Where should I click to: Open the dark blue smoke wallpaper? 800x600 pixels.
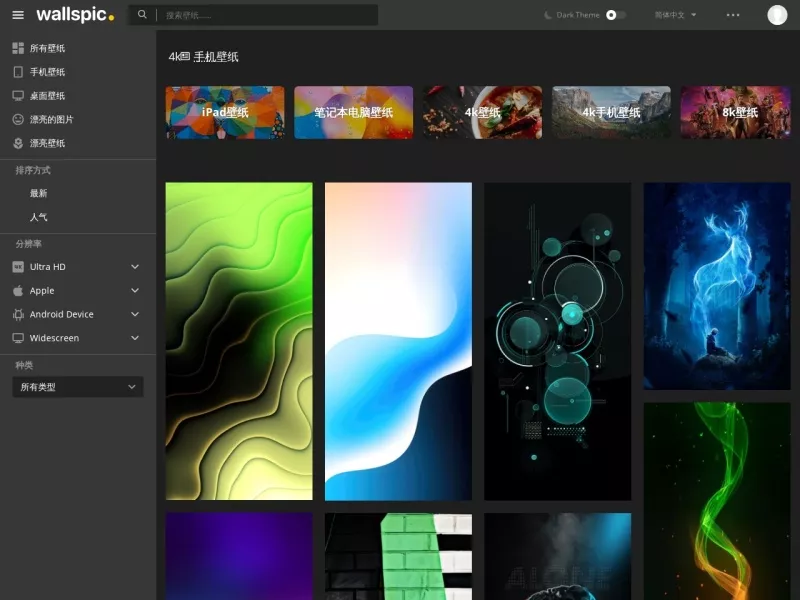pyautogui.click(x=558, y=556)
